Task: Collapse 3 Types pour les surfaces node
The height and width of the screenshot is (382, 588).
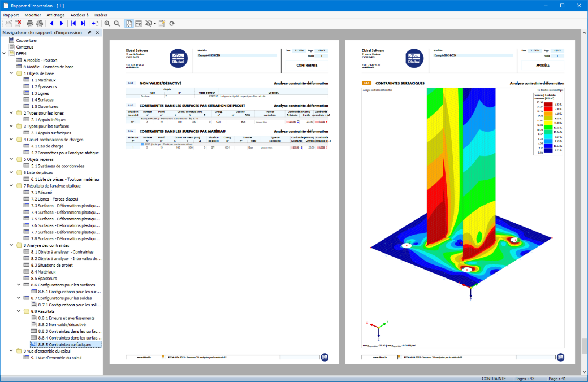Action: coord(11,126)
